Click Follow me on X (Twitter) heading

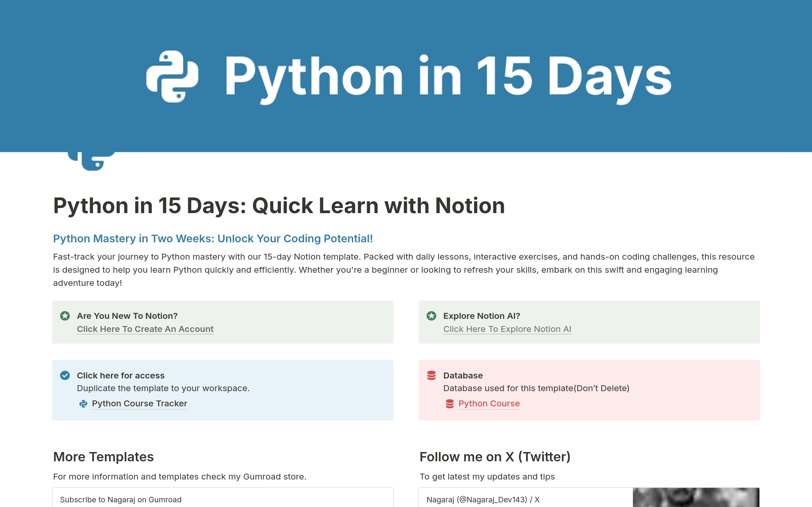pyautogui.click(x=495, y=457)
